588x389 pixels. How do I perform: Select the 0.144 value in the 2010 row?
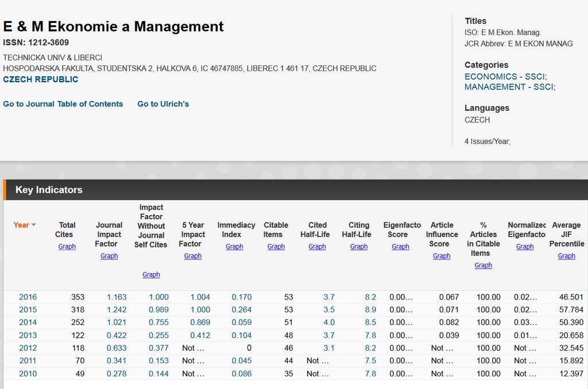coord(158,374)
